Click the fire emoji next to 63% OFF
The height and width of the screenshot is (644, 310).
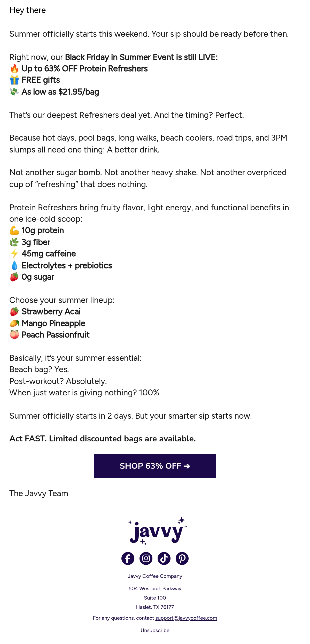pos(14,69)
